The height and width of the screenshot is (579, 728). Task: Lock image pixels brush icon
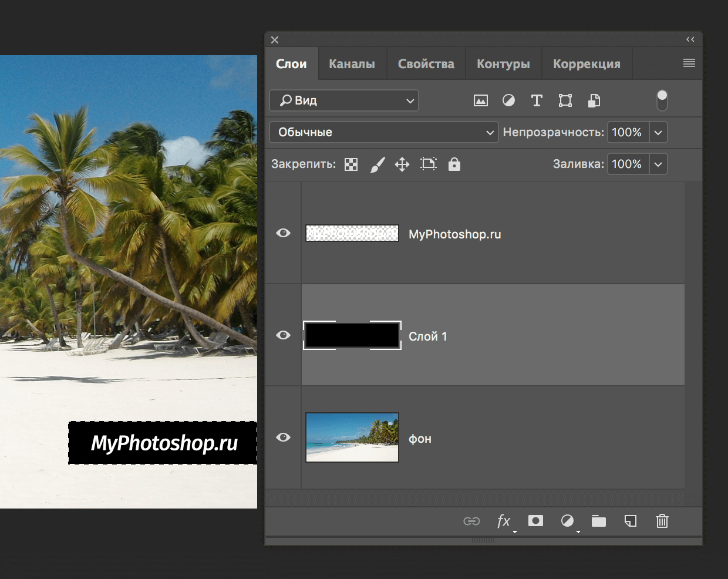[x=377, y=164]
